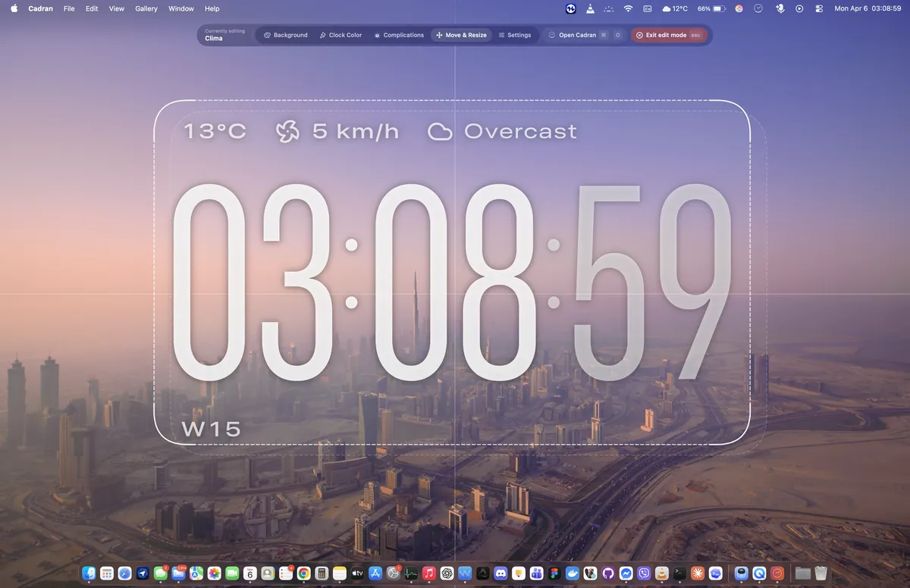The width and height of the screenshot is (910, 588).
Task: Open the Clock Color option
Action: [x=340, y=35]
